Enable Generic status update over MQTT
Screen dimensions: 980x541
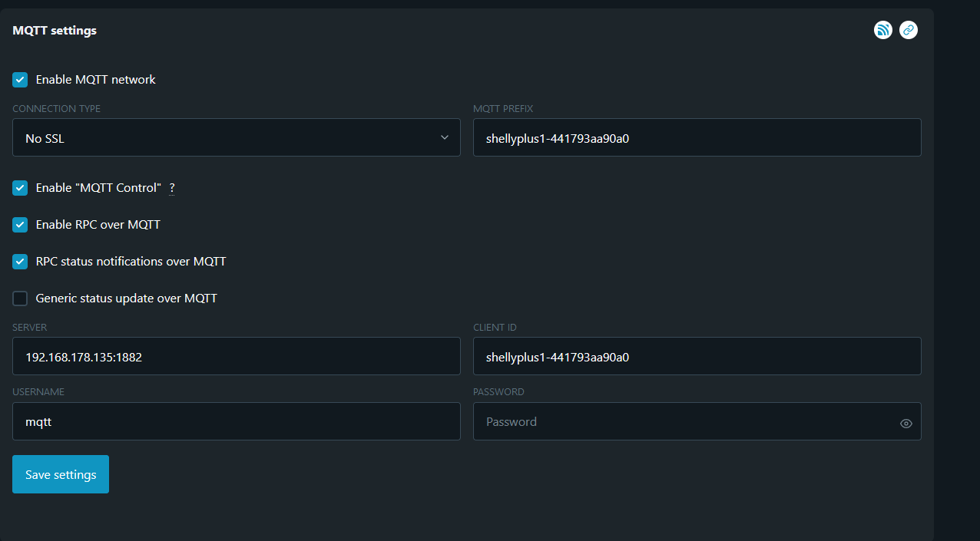click(x=19, y=298)
